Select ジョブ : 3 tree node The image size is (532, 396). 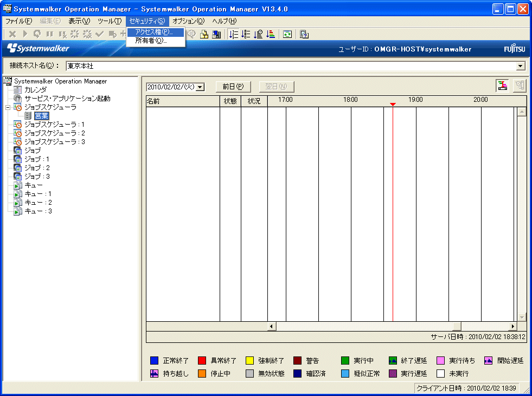37,176
